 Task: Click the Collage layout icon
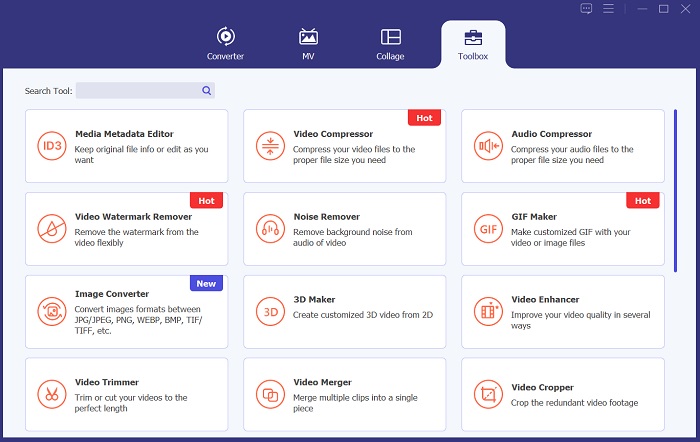point(391,37)
